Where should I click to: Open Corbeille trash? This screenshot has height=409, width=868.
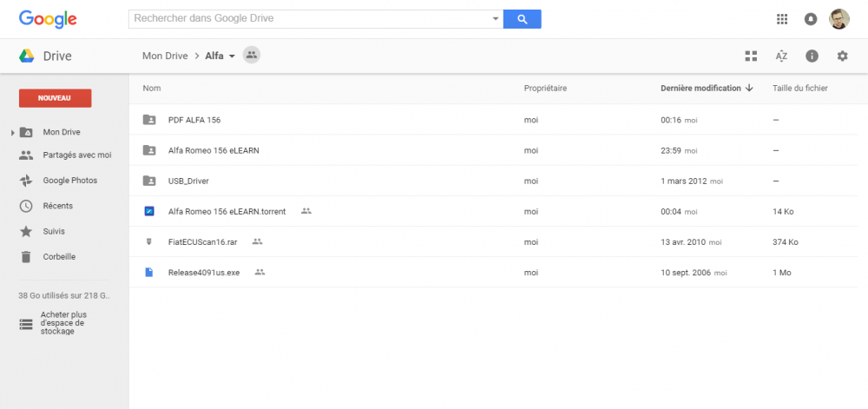[x=59, y=257]
